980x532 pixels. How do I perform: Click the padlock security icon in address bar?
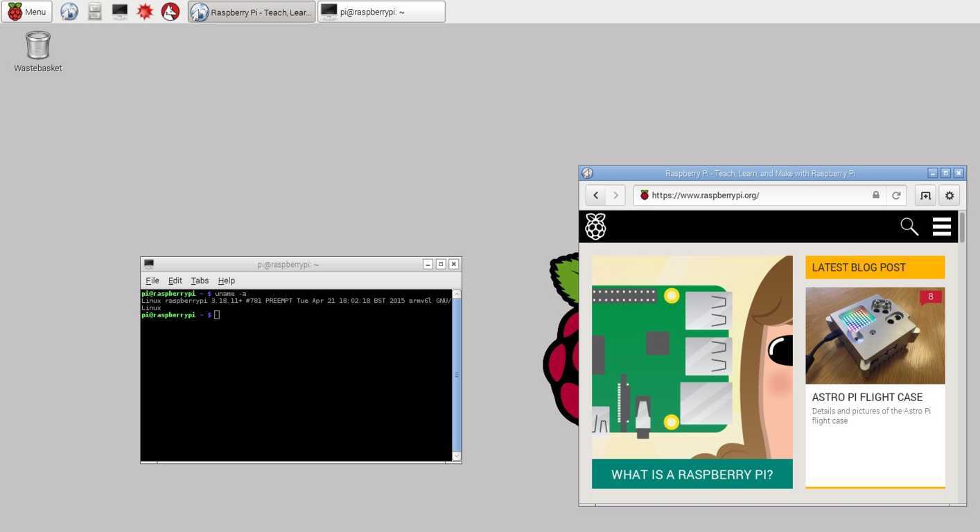pyautogui.click(x=876, y=195)
